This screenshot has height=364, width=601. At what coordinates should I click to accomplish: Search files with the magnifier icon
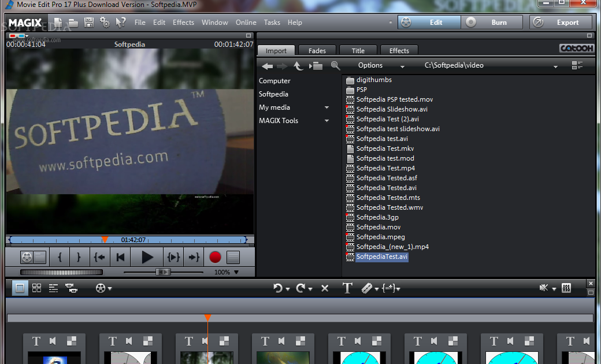pyautogui.click(x=335, y=65)
